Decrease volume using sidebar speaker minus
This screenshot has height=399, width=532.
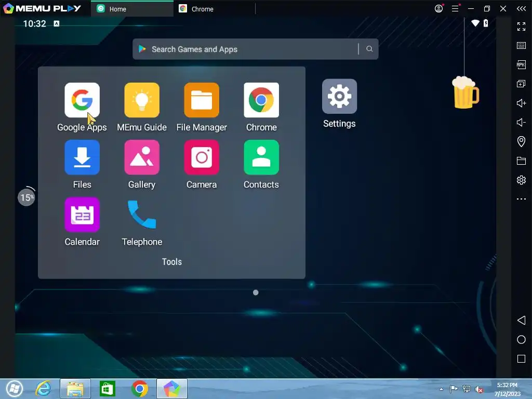(521, 122)
